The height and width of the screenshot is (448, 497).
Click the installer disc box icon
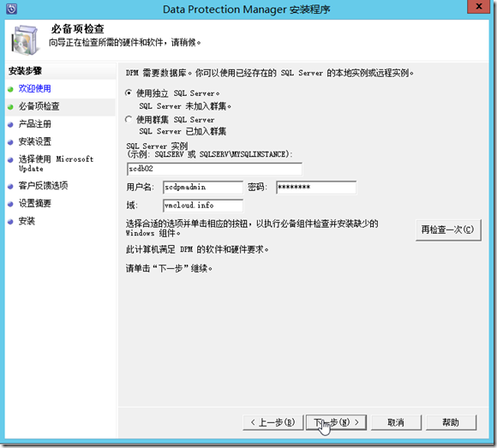point(25,40)
